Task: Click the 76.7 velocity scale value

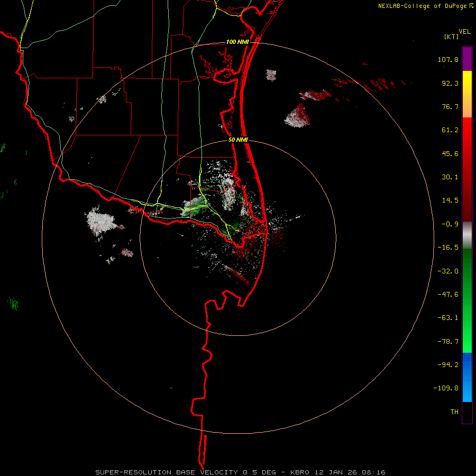Action: pyautogui.click(x=450, y=106)
